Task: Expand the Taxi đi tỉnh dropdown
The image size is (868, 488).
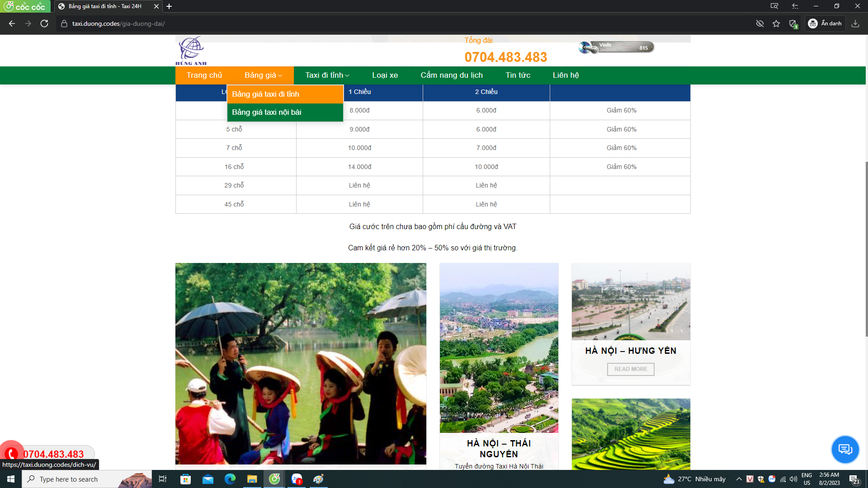Action: pyautogui.click(x=327, y=75)
